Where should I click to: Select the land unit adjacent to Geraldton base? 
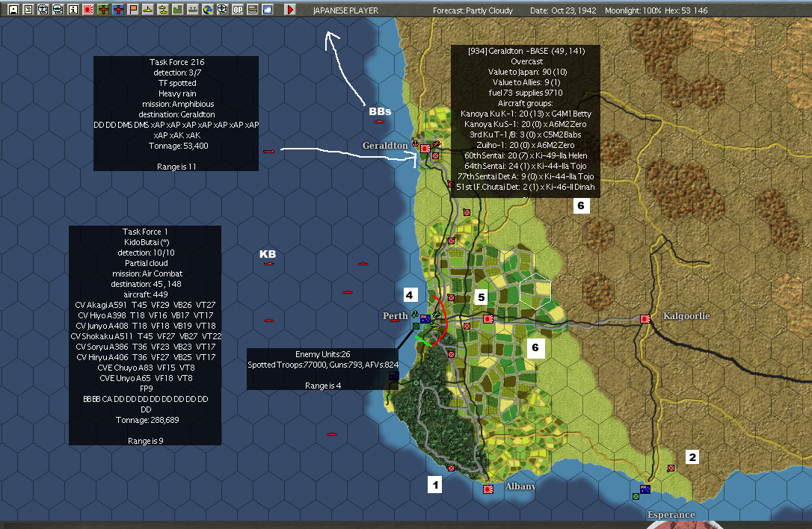click(435, 156)
